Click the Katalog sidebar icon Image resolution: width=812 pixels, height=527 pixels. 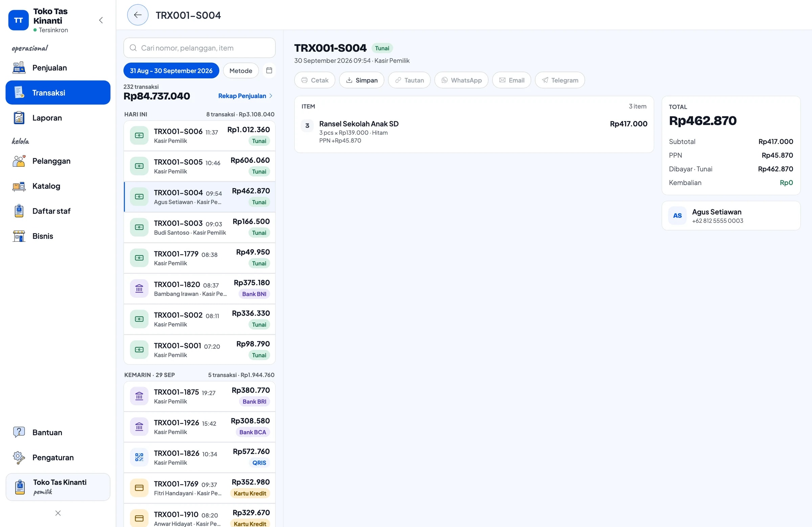coord(19,186)
